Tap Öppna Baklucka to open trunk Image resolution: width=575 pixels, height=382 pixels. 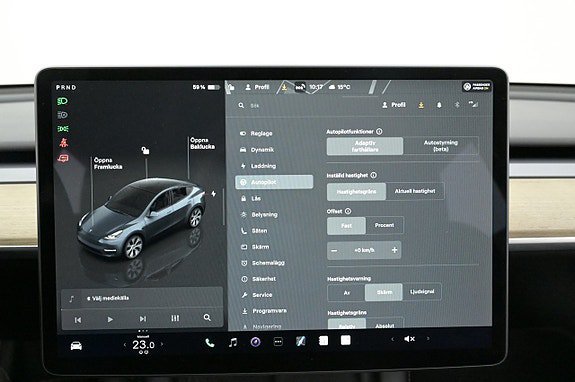point(202,143)
